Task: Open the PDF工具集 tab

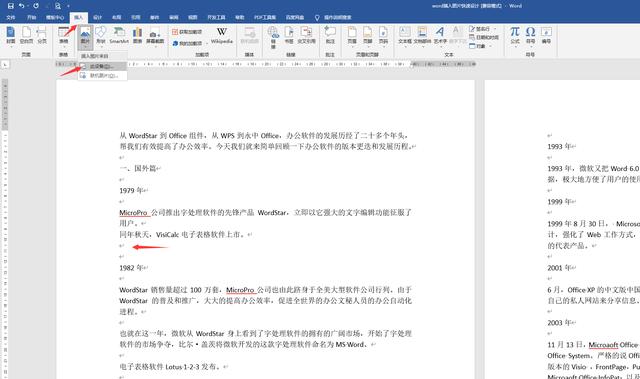Action: (265, 18)
